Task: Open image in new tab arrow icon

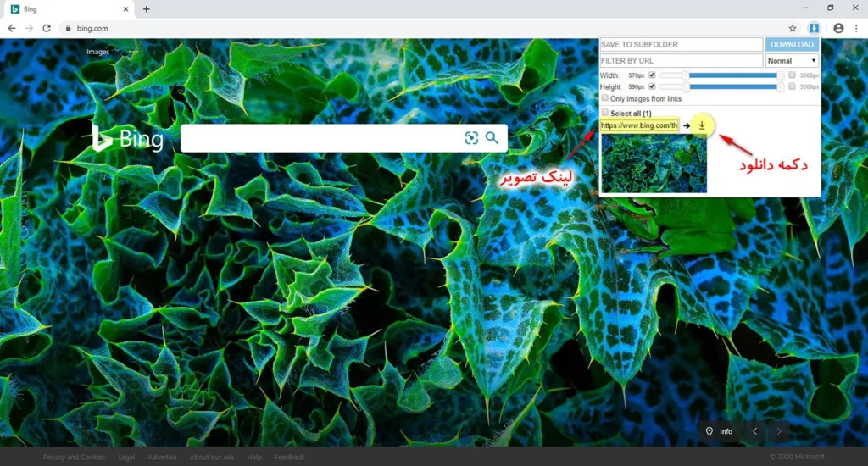Action: pyautogui.click(x=687, y=125)
